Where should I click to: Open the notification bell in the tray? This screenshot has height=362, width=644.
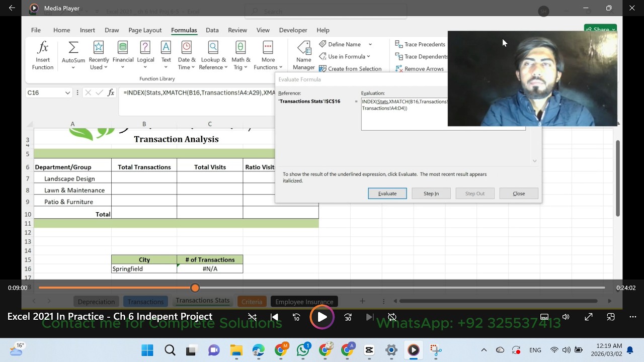tap(630, 350)
